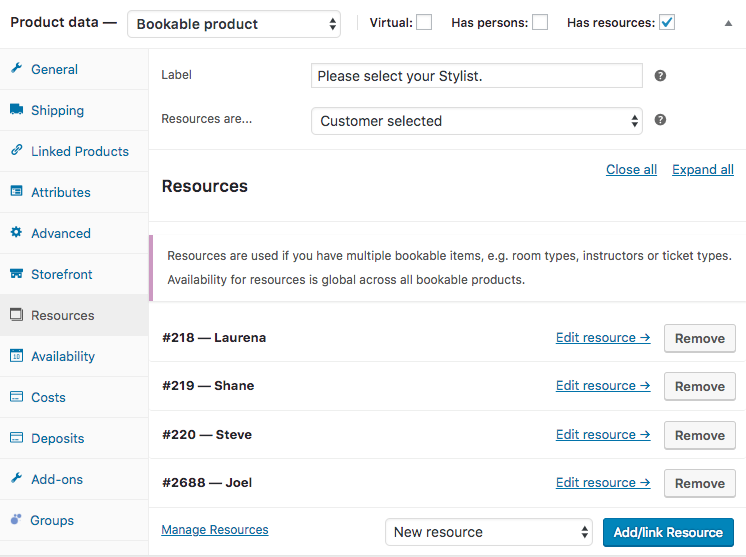The image size is (746, 557).
Task: Click help icon next to Resources are dropdown
Action: [x=660, y=120]
